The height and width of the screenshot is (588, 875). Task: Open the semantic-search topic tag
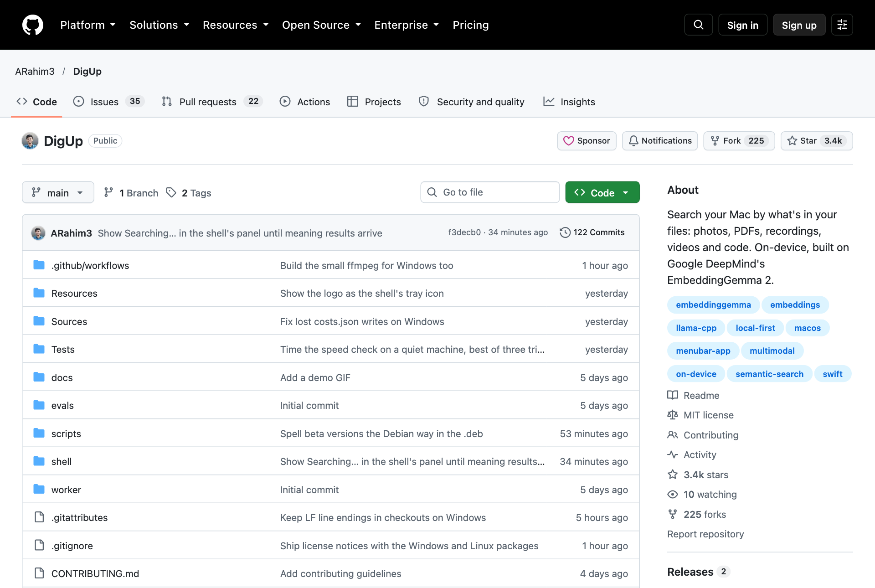(x=769, y=374)
